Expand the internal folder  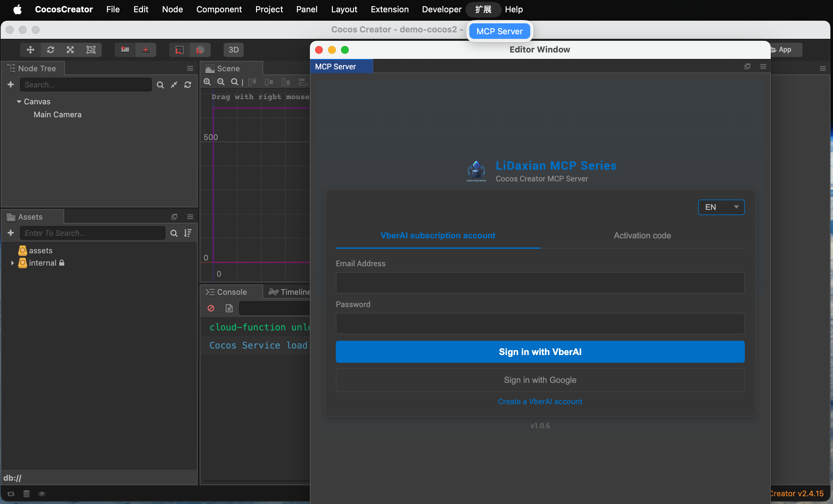pos(13,263)
